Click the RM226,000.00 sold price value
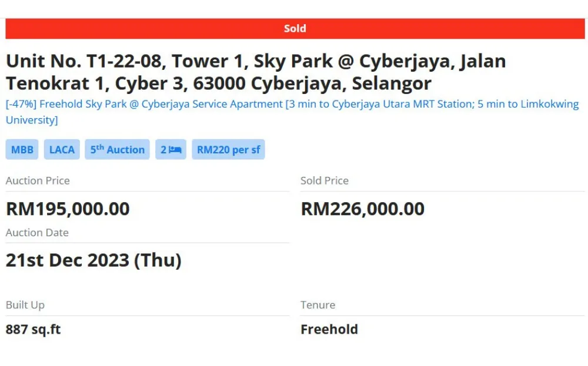Viewport: 588px width, 366px height. point(363,209)
